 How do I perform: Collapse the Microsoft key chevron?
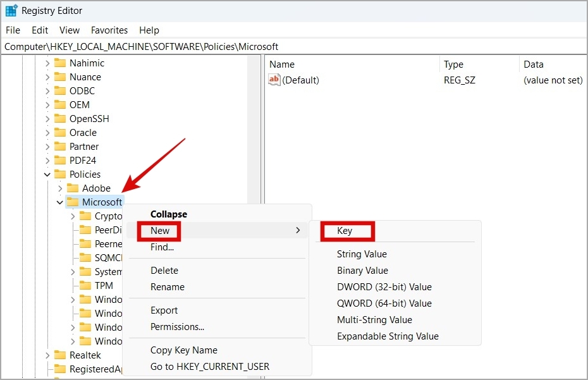[60, 202]
